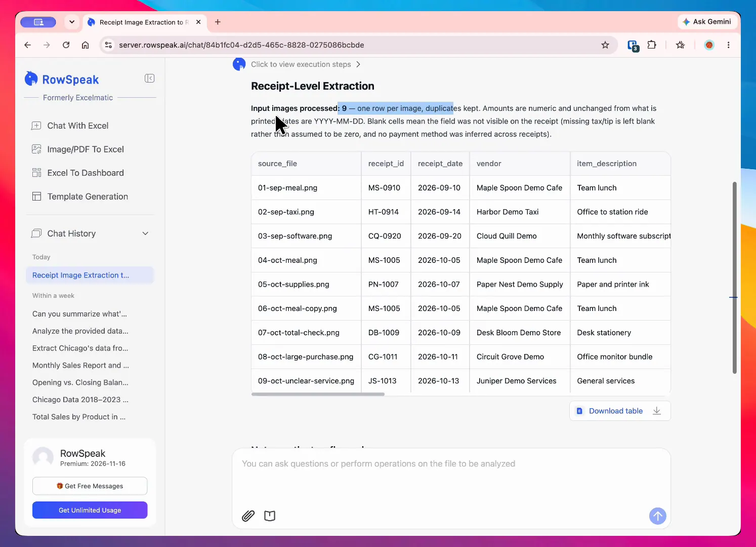Click the book icon in chat input
756x547 pixels.
click(270, 516)
